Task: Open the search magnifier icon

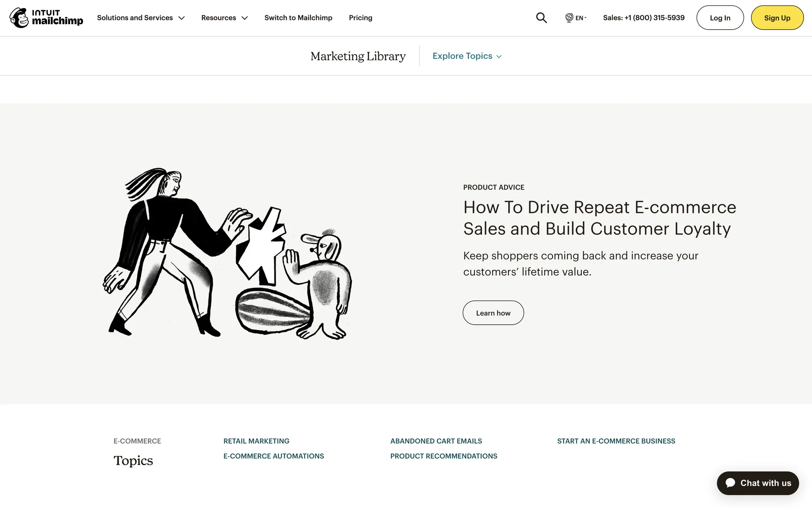Action: [x=541, y=18]
